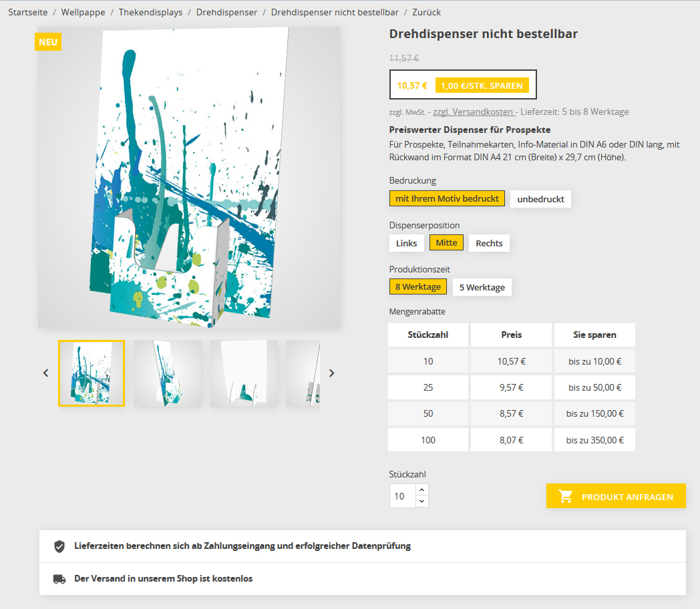This screenshot has width=700, height=609.
Task: Click price cell '8,57 €'
Action: [x=511, y=413]
